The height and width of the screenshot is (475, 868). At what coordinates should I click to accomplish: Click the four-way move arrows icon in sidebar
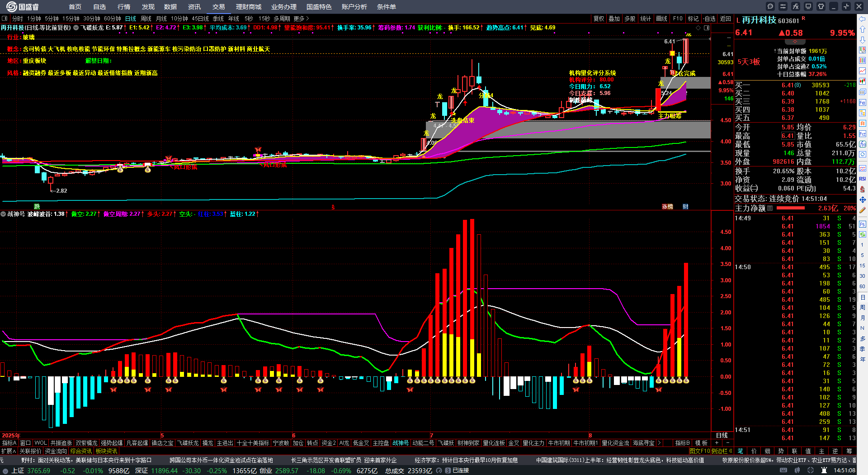pos(863,199)
